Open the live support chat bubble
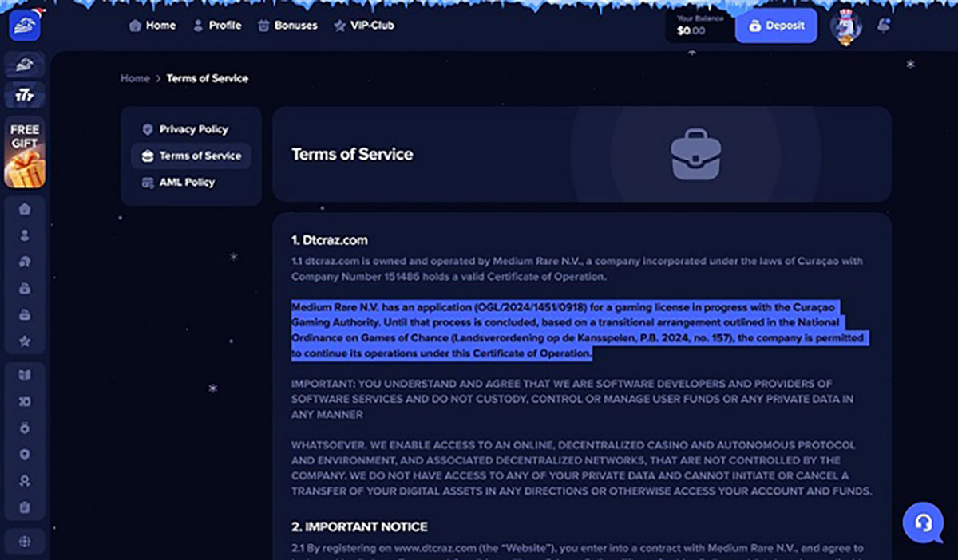The height and width of the screenshot is (560, 958). point(923,523)
